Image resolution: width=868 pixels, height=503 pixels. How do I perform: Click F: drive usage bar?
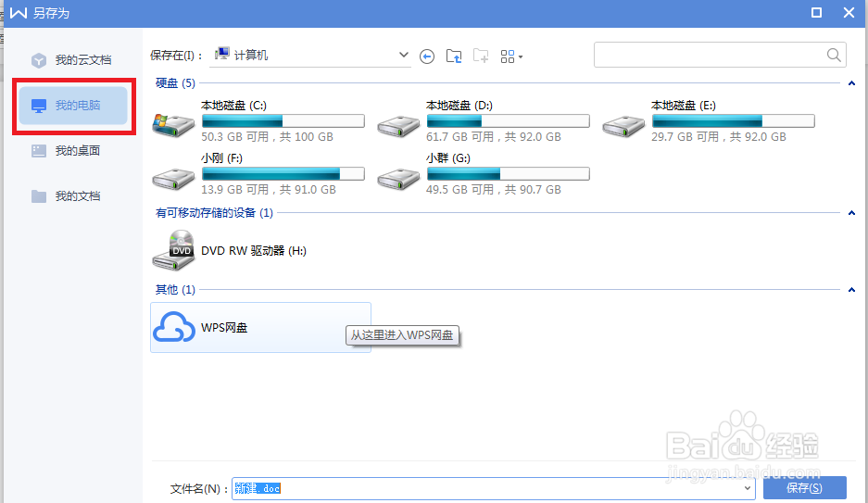283,174
